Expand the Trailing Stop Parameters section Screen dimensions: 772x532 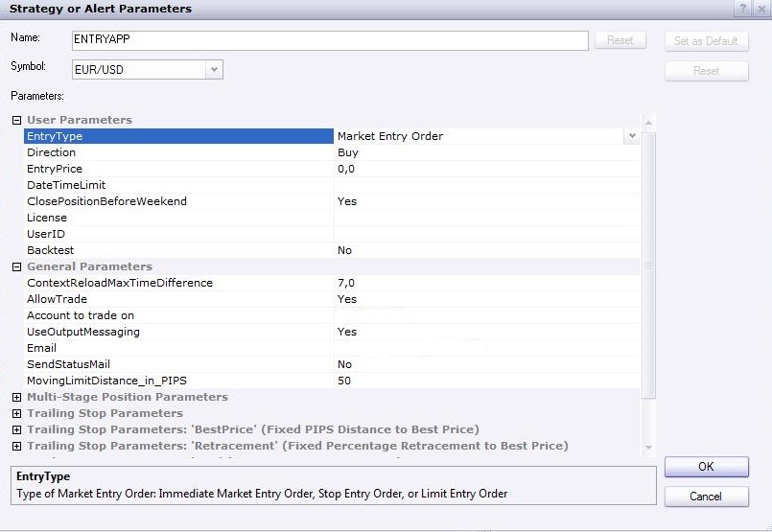[16, 413]
